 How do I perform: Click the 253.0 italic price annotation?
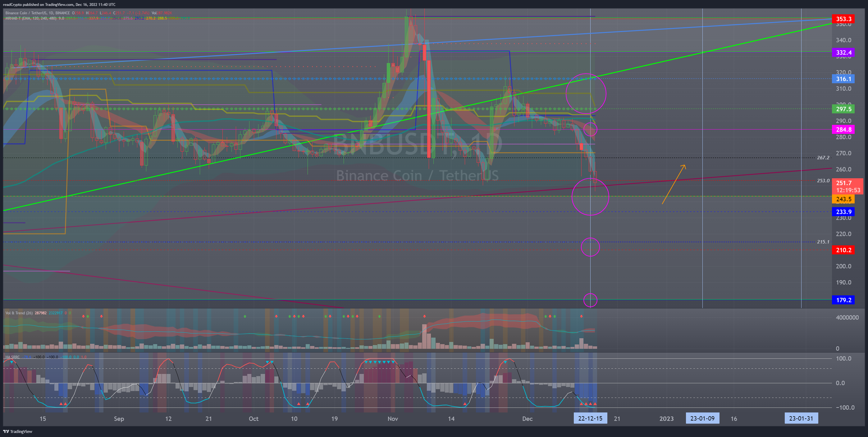823,181
